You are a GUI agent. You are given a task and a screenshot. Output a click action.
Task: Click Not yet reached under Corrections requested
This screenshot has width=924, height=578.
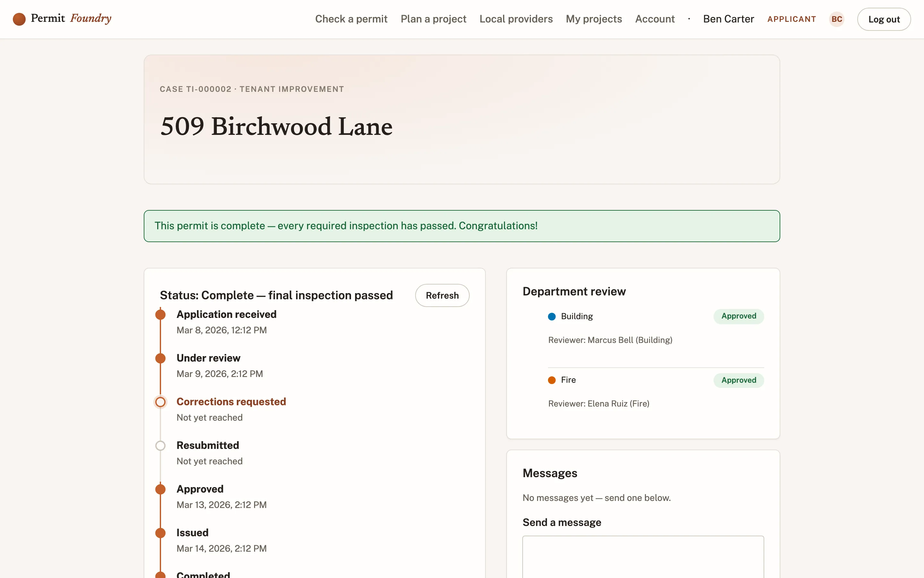pos(210,418)
